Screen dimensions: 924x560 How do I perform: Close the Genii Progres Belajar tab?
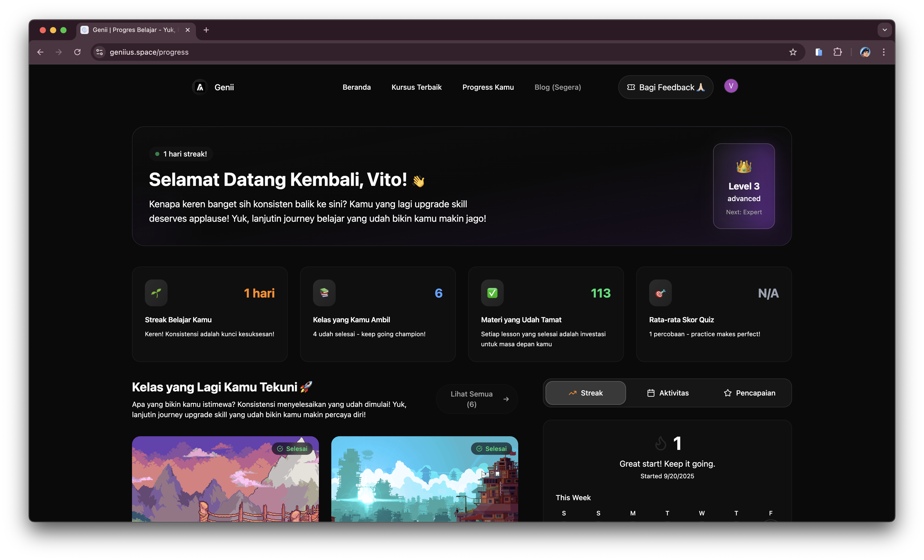pyautogui.click(x=187, y=30)
